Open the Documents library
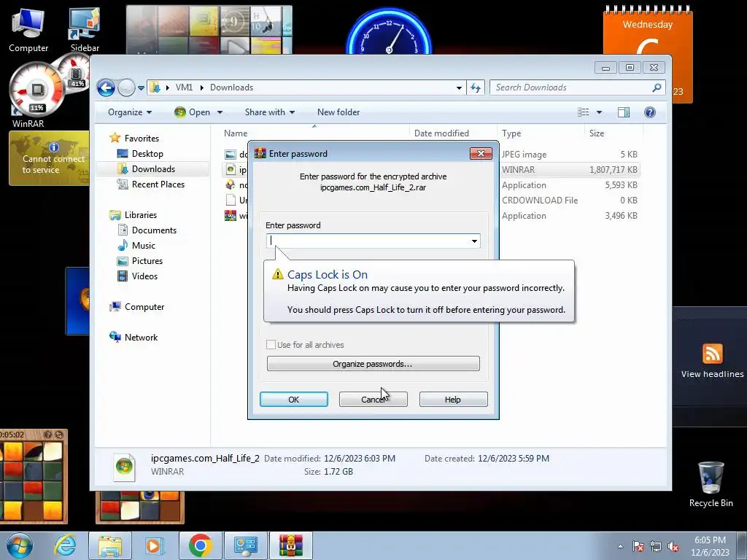Viewport: 747px width, 560px height. [x=154, y=230]
